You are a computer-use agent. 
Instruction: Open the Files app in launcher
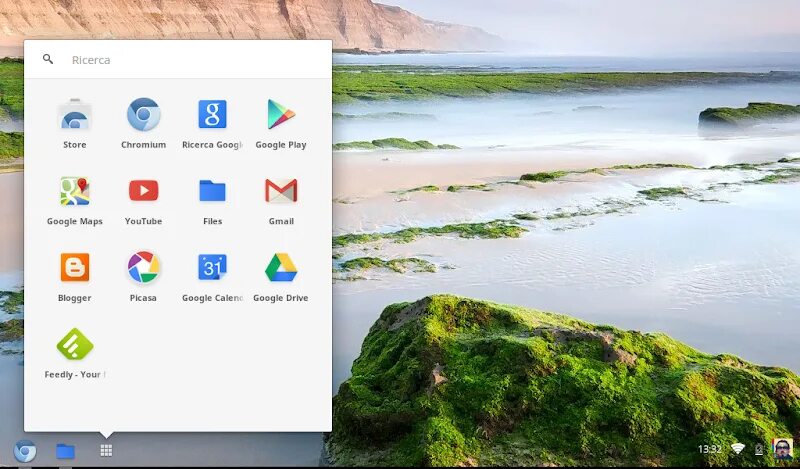pyautogui.click(x=212, y=191)
